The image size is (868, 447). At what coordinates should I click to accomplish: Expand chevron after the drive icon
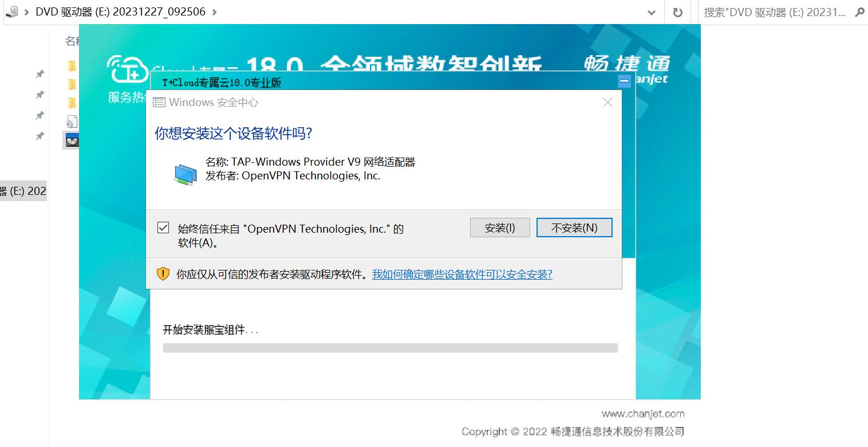point(27,12)
